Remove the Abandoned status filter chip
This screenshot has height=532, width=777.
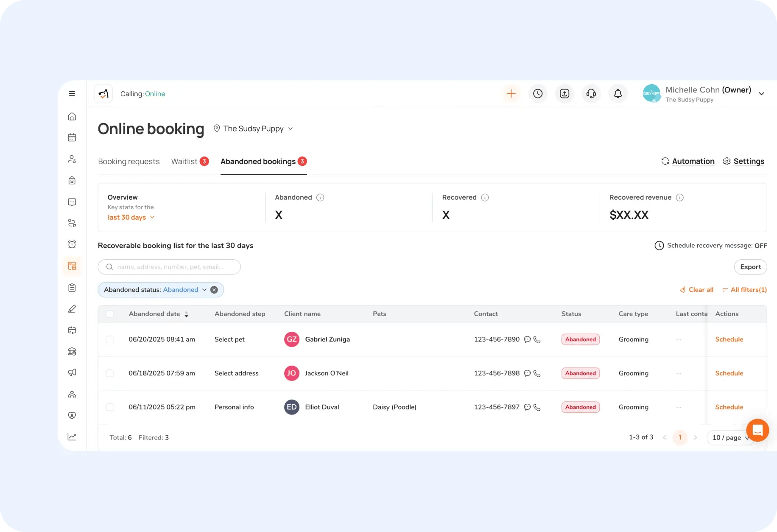tap(214, 290)
